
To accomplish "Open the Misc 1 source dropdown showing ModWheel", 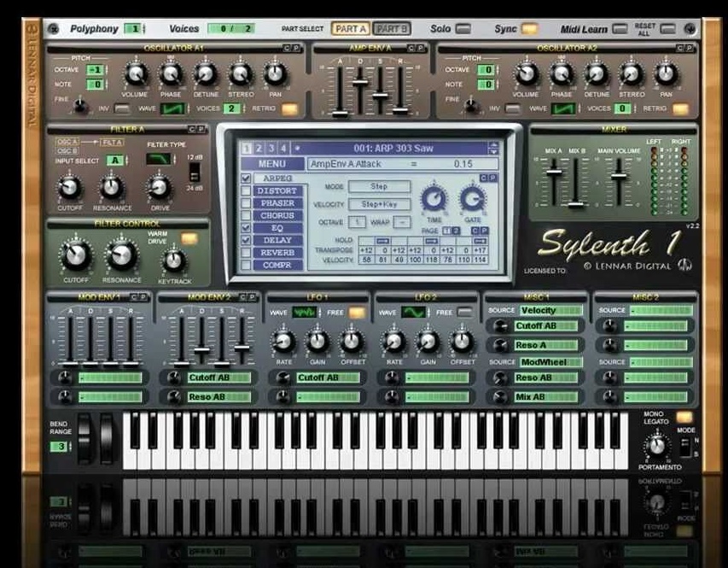I will (x=550, y=362).
